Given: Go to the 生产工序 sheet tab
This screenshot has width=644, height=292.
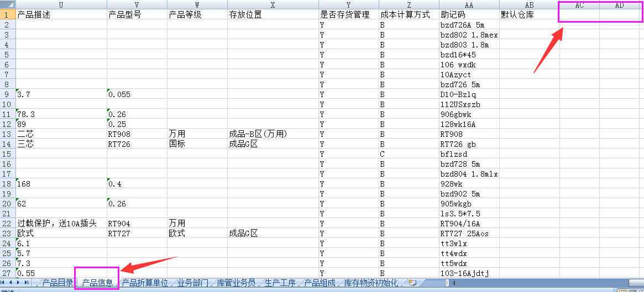Looking at the screenshot, I should click(280, 283).
